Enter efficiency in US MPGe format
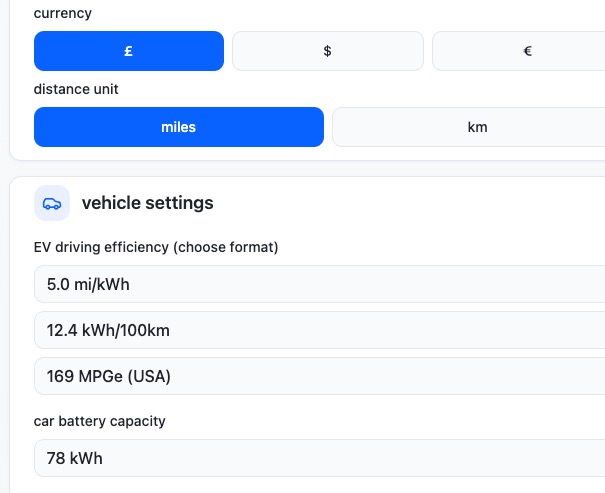 pyautogui.click(x=320, y=376)
